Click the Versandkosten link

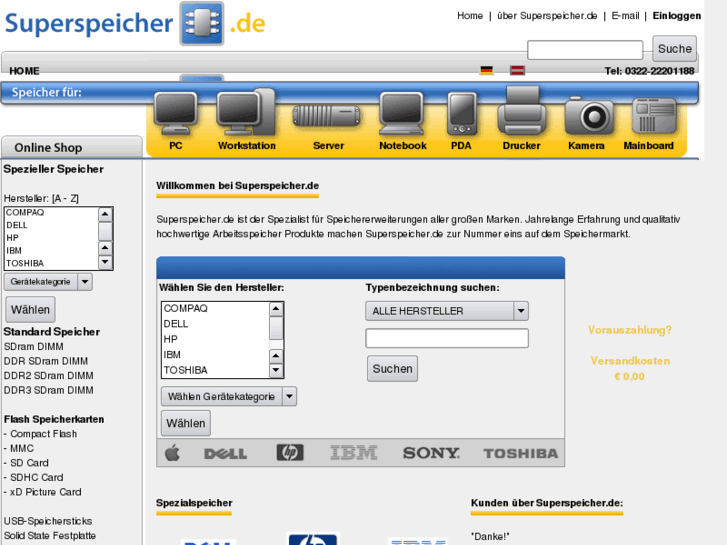point(630,361)
